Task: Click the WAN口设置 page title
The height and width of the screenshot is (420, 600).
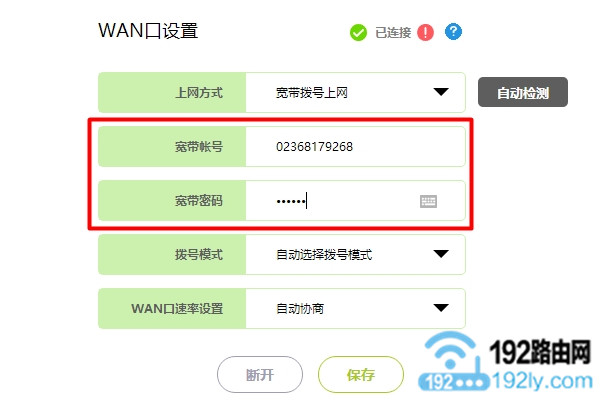Action: tap(148, 31)
